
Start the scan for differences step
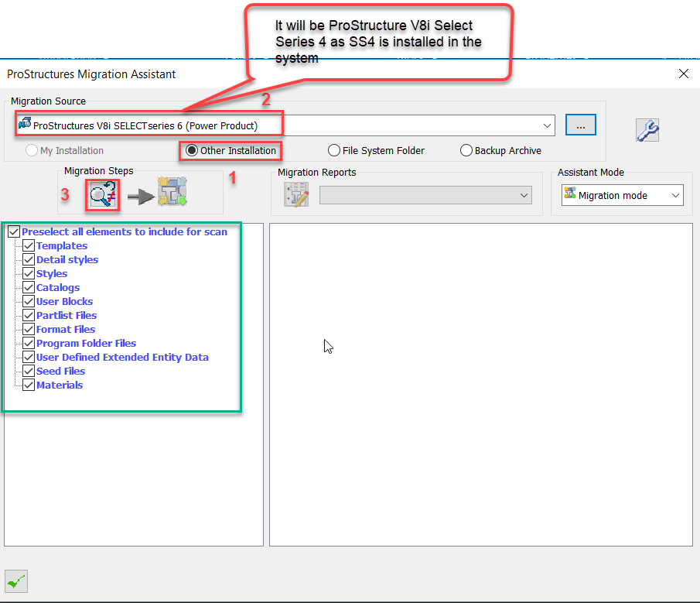pyautogui.click(x=103, y=195)
